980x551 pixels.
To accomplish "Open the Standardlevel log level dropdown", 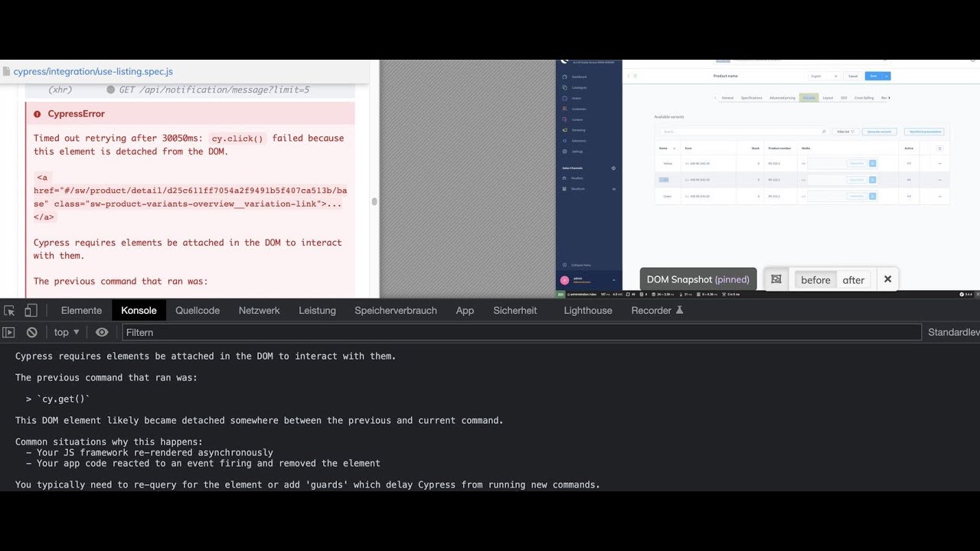I will click(x=953, y=332).
